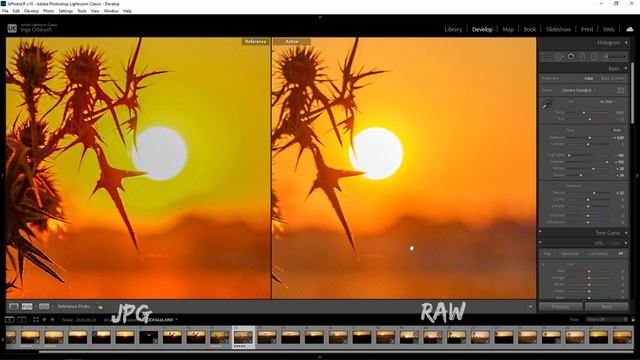640x360 pixels.
Task: Switch to the Book module
Action: click(530, 29)
